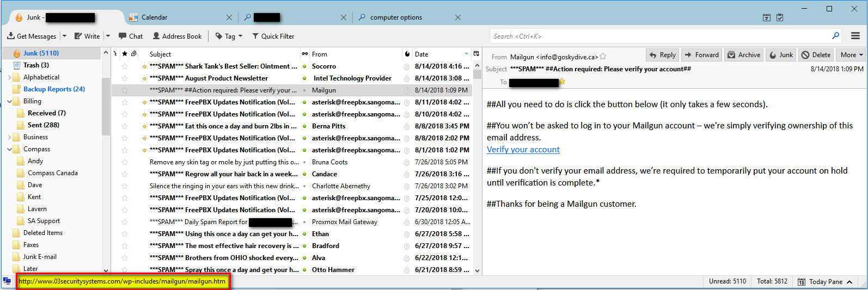
Task: Select the Junk (5110) folder
Action: [41, 53]
